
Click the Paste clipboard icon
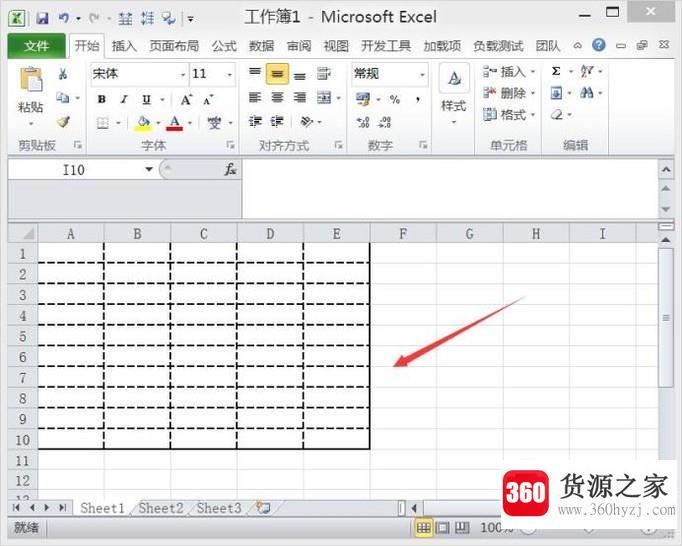(x=31, y=80)
